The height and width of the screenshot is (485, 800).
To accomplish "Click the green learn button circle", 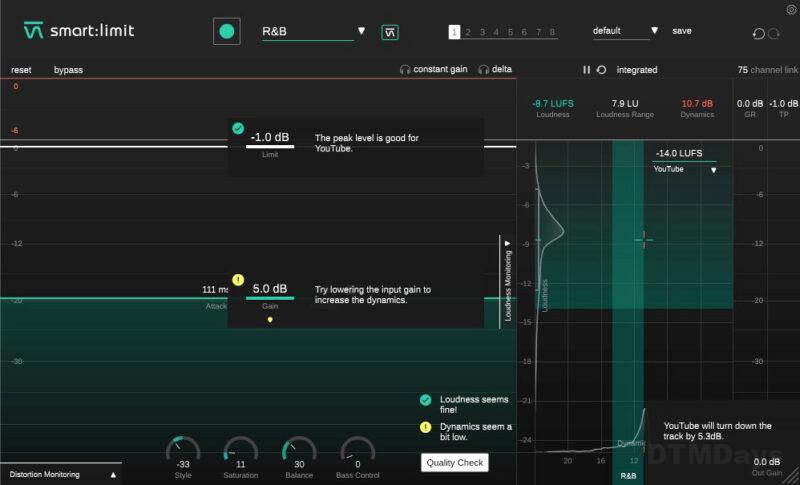I will tap(227, 31).
